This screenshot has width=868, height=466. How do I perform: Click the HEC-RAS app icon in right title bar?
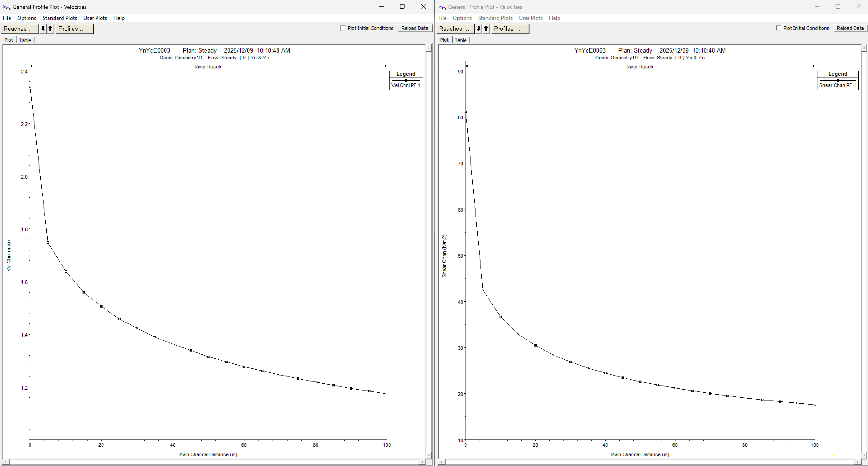(x=442, y=7)
